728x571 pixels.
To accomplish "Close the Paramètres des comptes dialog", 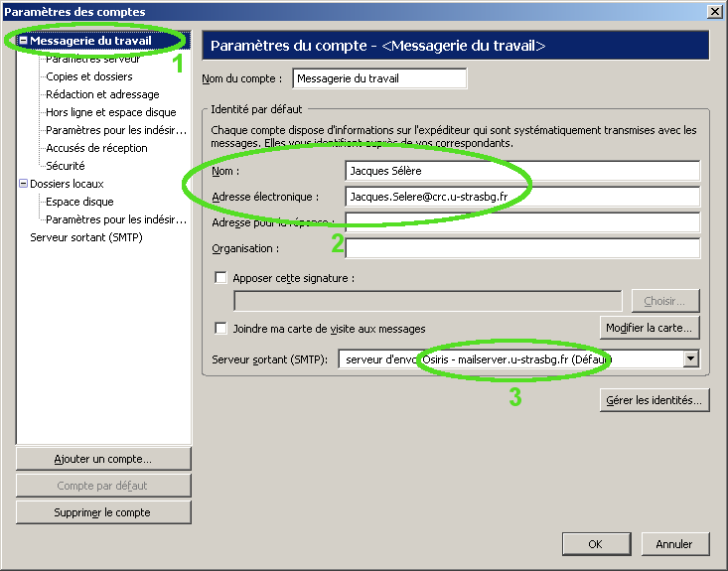I will [715, 12].
